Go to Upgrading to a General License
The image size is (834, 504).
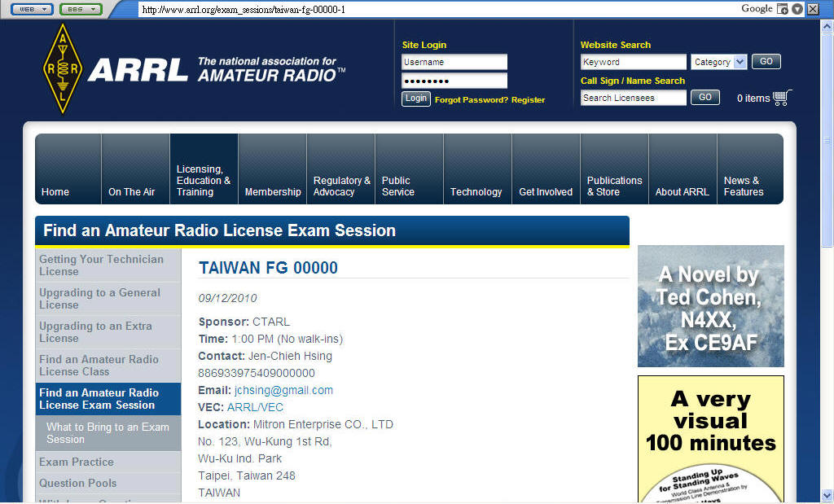pyautogui.click(x=108, y=299)
